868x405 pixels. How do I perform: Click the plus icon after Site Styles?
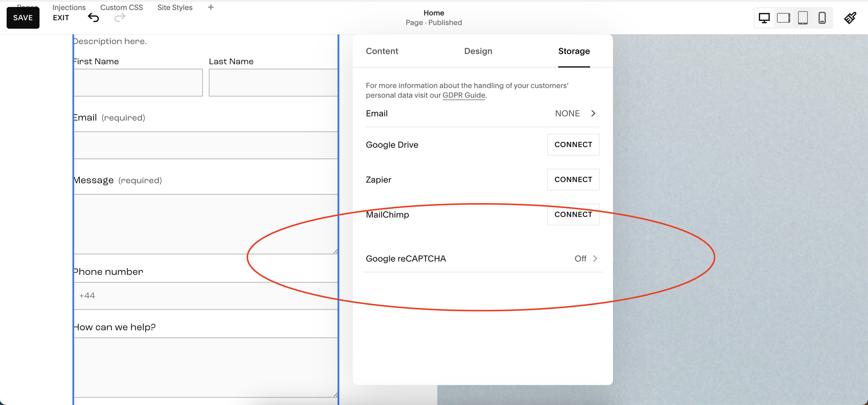click(211, 7)
